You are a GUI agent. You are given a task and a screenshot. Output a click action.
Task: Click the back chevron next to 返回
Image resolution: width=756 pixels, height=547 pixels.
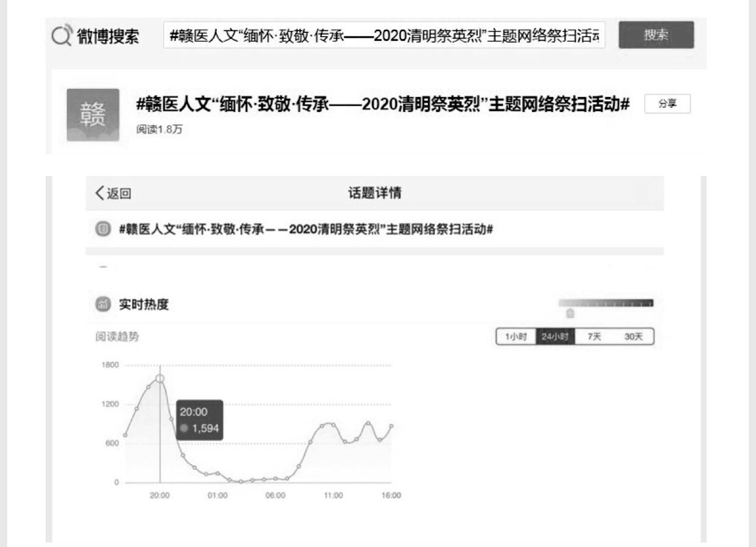coord(100,194)
